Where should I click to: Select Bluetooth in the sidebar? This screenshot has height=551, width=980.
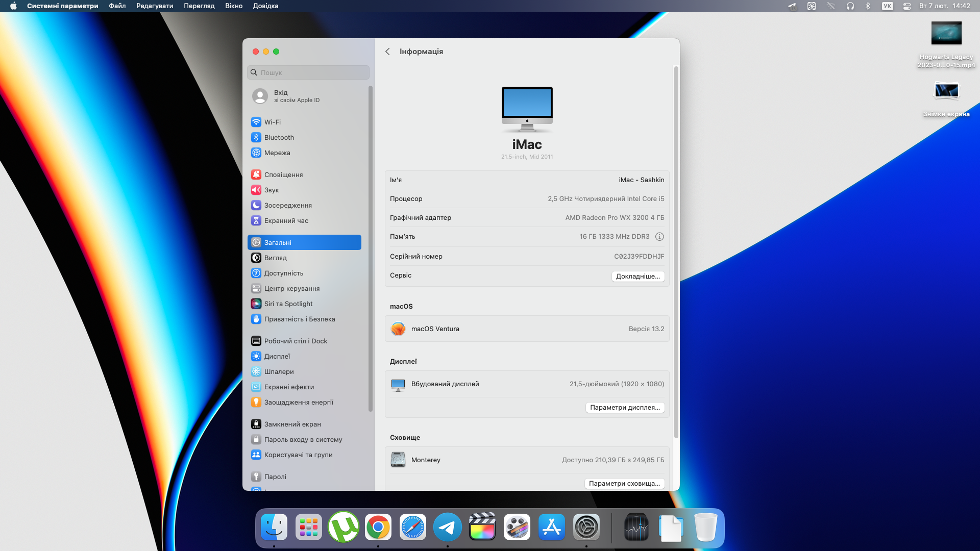tap(279, 137)
